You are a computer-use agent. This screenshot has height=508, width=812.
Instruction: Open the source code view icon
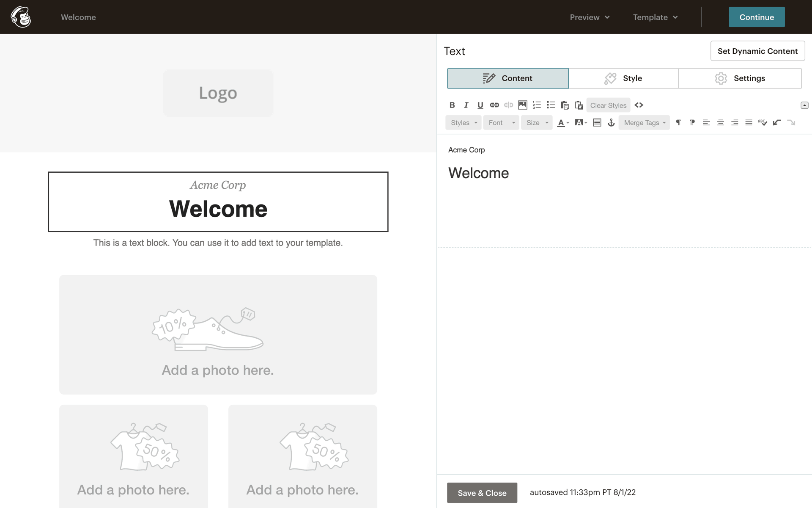(x=639, y=105)
